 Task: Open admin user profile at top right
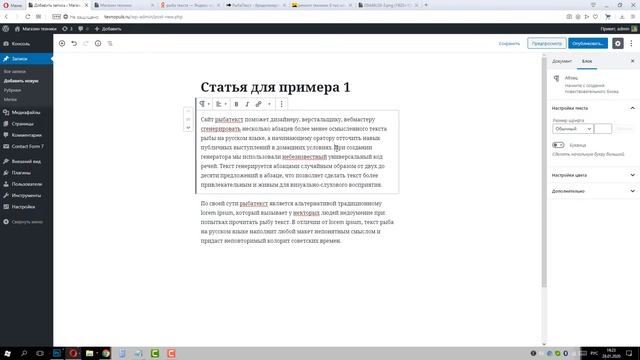[x=619, y=29]
